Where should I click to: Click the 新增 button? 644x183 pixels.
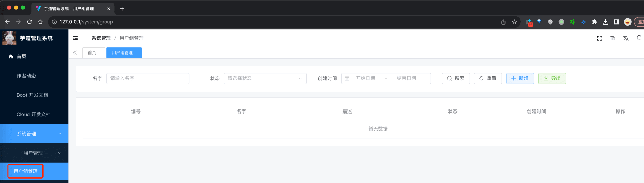(520, 78)
